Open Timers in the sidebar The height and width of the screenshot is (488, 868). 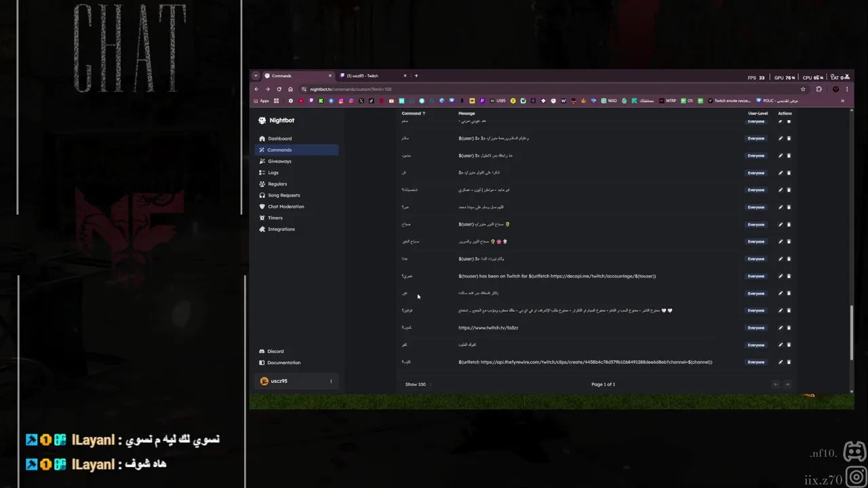297,218
